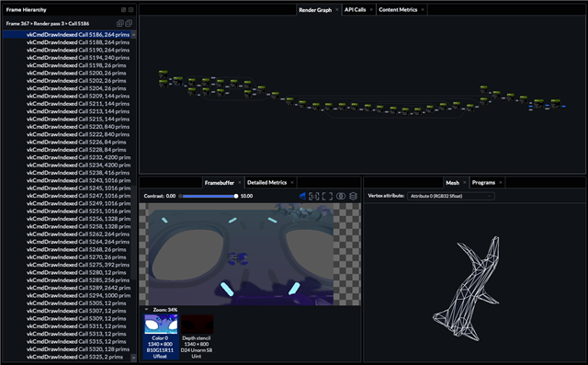Select vkCmdDrawIndexed Call 5220, 840 prims
588x365 pixels.
67,127
